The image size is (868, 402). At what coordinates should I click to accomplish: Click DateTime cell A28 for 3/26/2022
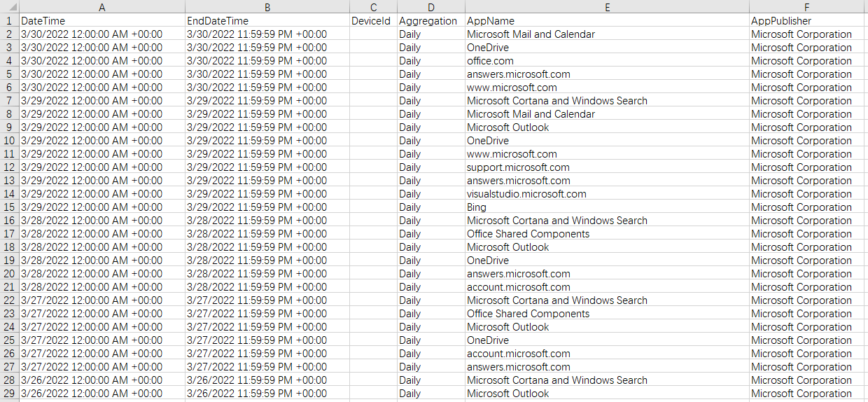102,380
